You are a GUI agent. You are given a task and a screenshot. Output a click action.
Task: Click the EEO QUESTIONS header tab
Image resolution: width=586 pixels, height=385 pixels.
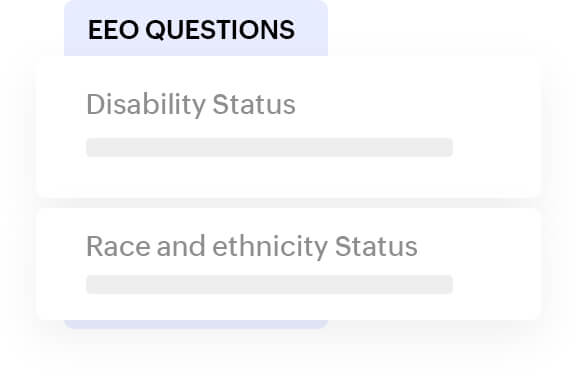click(x=196, y=28)
